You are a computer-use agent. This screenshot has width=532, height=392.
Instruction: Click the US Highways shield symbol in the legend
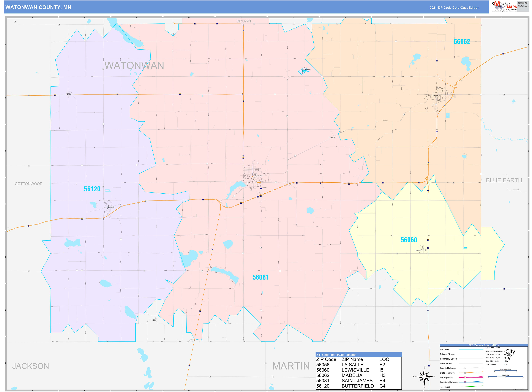pos(465,378)
